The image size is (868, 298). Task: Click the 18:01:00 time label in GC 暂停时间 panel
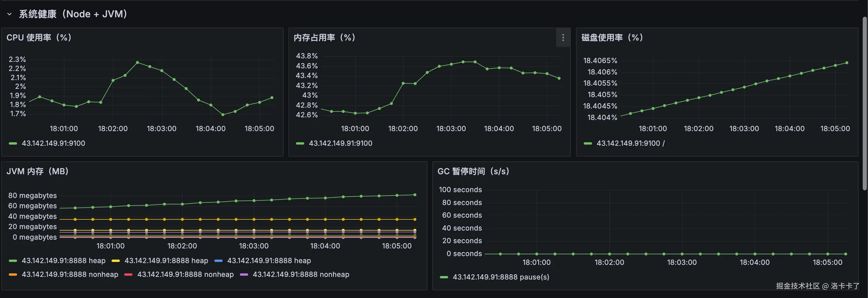[536, 263]
